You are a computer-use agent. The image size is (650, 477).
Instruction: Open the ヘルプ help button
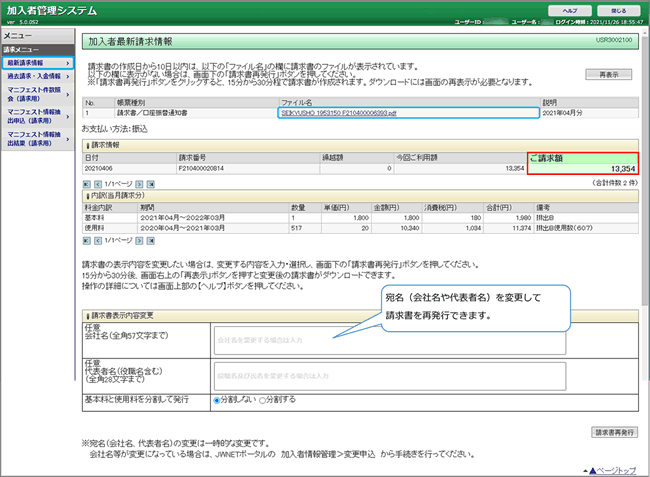tap(570, 11)
